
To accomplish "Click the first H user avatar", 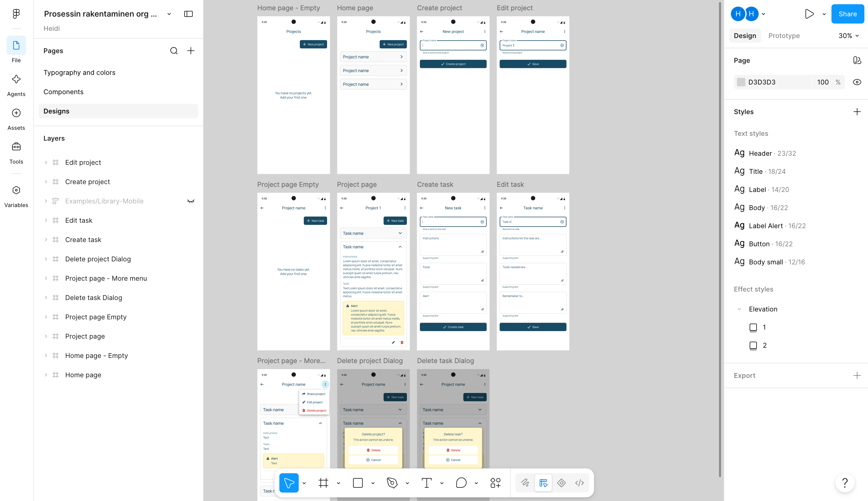I will click(x=738, y=14).
